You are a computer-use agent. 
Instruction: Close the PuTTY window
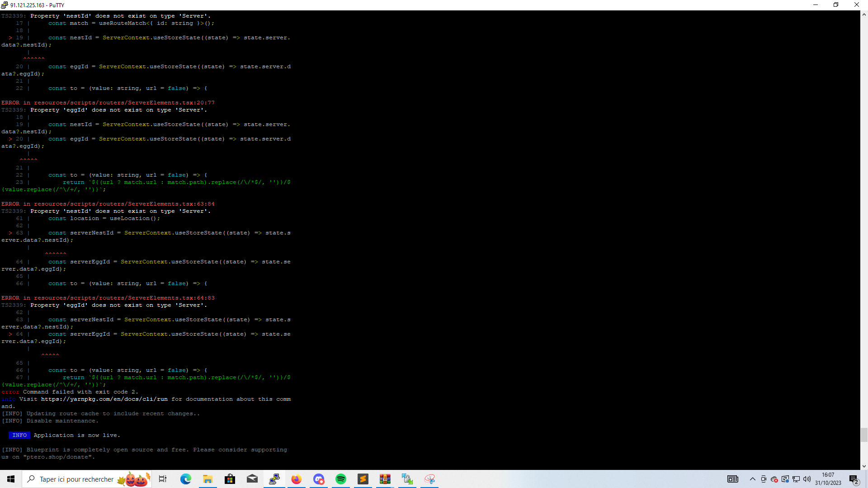coord(857,5)
